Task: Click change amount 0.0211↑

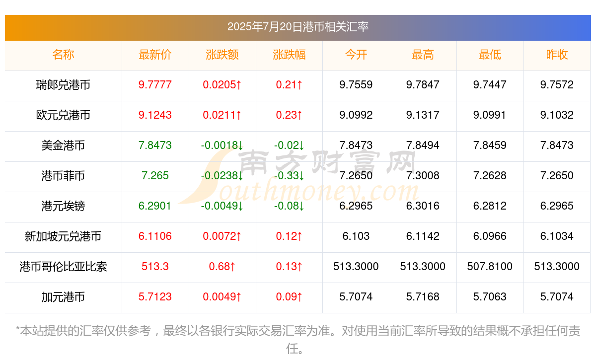Action: (x=222, y=115)
